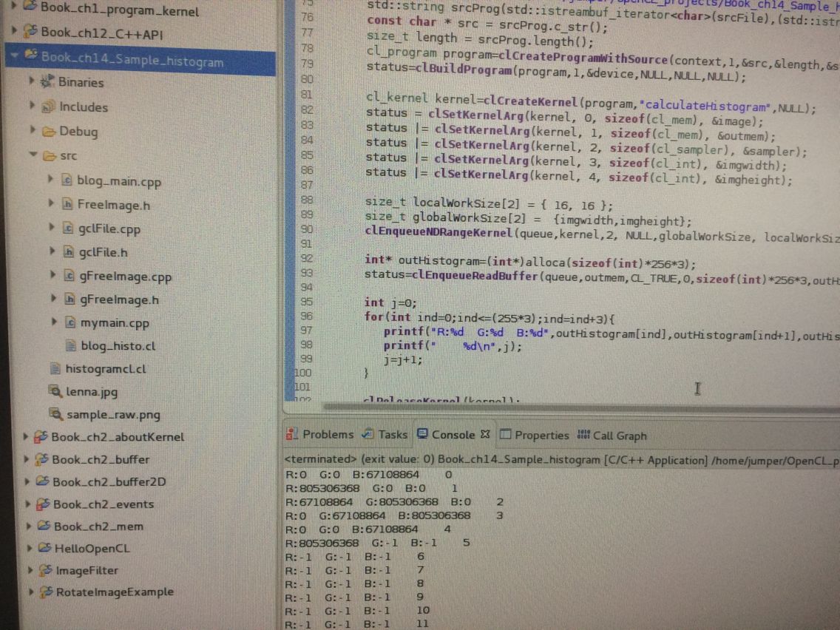
Task: Click line number 96 in the editor gutter
Action: click(306, 316)
